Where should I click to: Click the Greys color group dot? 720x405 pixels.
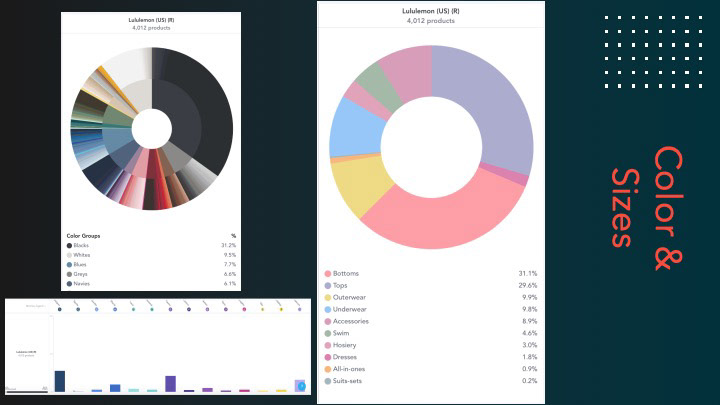[x=69, y=274]
